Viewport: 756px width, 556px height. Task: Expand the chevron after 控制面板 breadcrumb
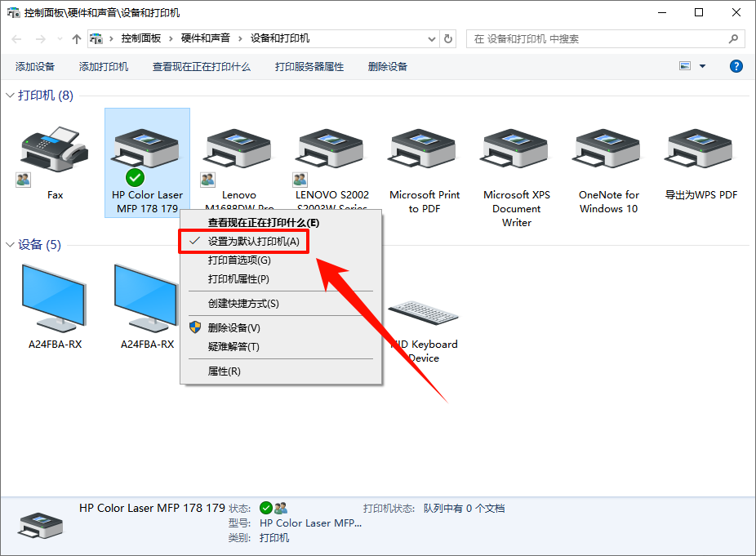coord(171,39)
